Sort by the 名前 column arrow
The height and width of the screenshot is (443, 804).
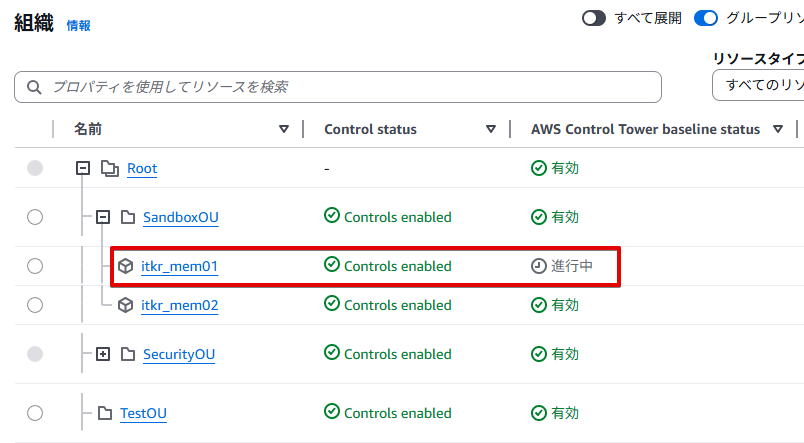[284, 129]
